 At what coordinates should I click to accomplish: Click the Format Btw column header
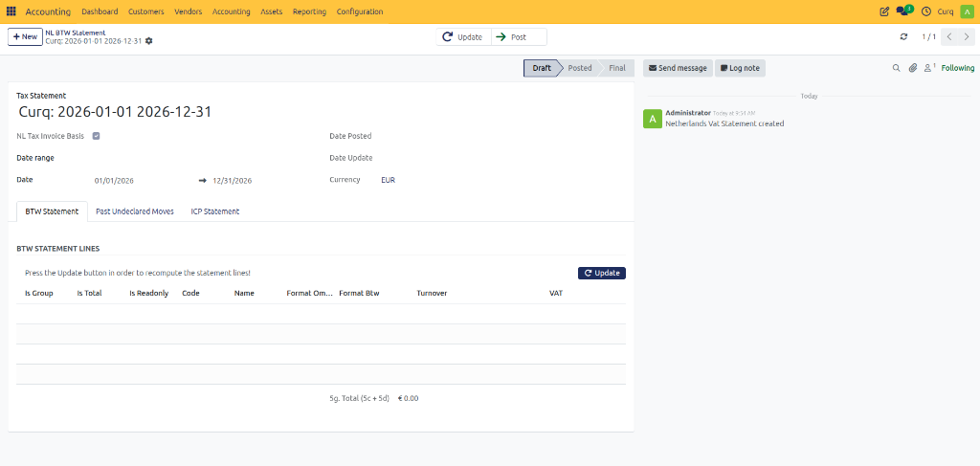pos(359,293)
